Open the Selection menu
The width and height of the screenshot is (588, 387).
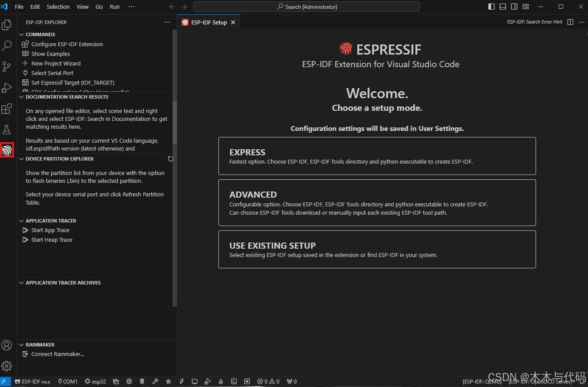coord(58,7)
